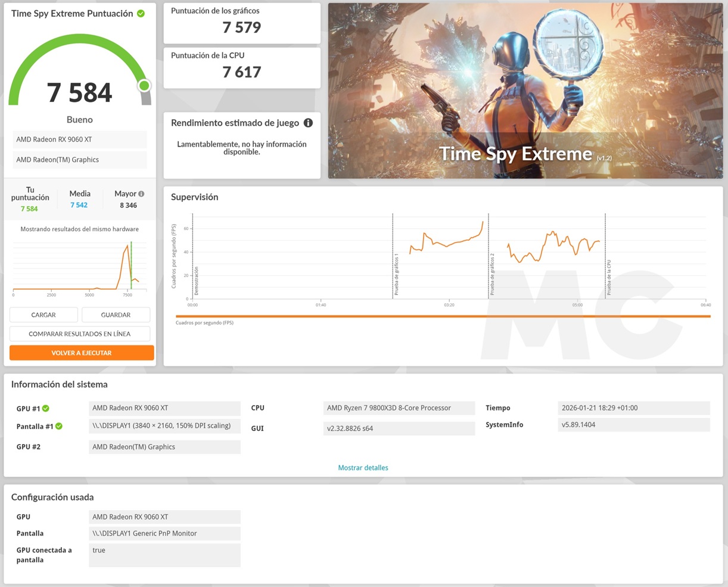Select Prueba de gráficos 1 marker in chart

coord(396,274)
